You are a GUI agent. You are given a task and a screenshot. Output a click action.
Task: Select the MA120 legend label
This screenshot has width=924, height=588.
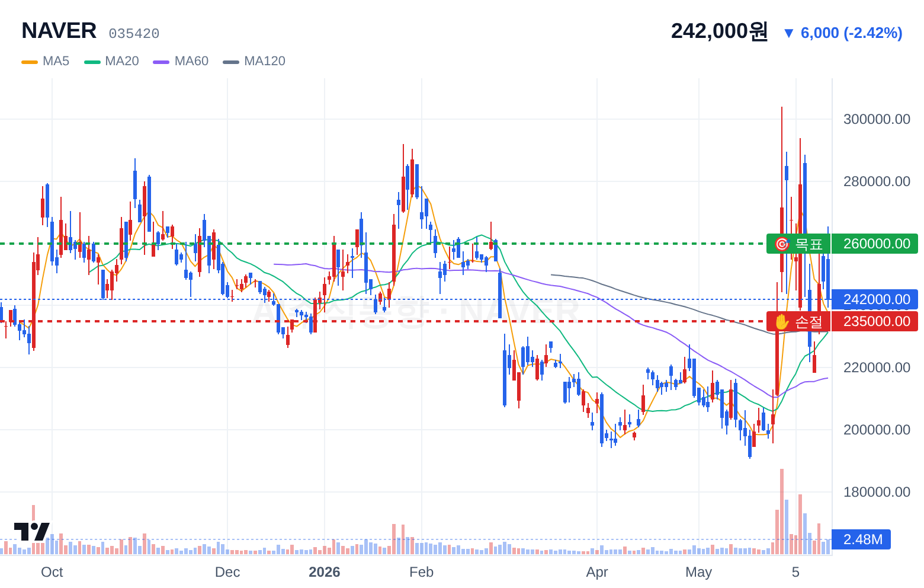pyautogui.click(x=265, y=61)
